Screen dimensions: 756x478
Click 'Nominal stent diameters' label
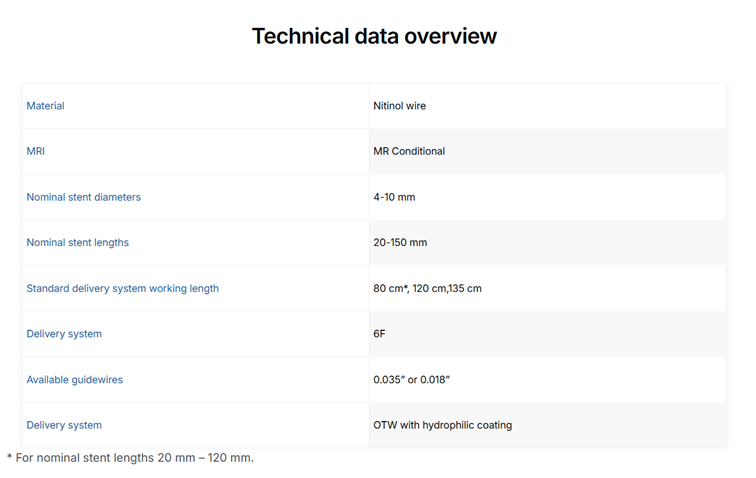click(x=83, y=198)
